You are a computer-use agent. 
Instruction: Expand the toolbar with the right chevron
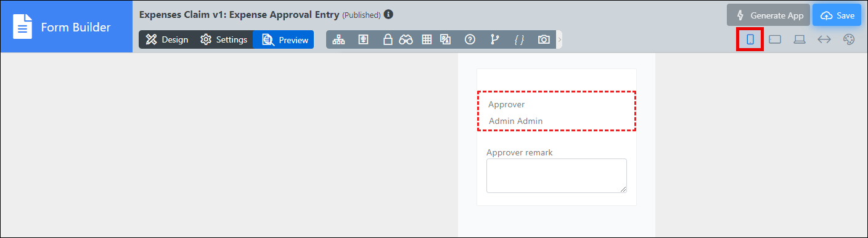tap(559, 39)
